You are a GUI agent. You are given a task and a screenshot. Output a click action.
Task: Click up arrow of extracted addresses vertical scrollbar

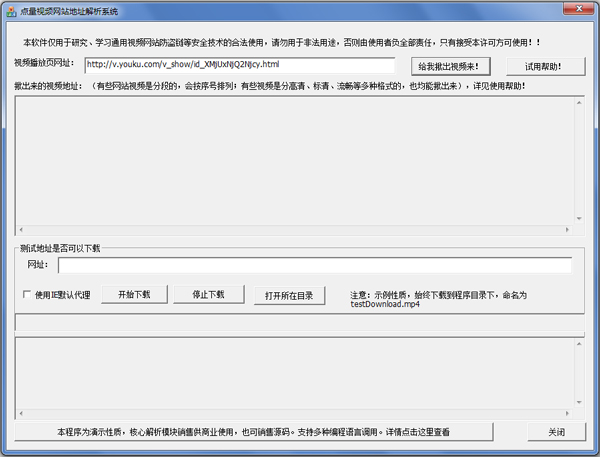point(579,103)
